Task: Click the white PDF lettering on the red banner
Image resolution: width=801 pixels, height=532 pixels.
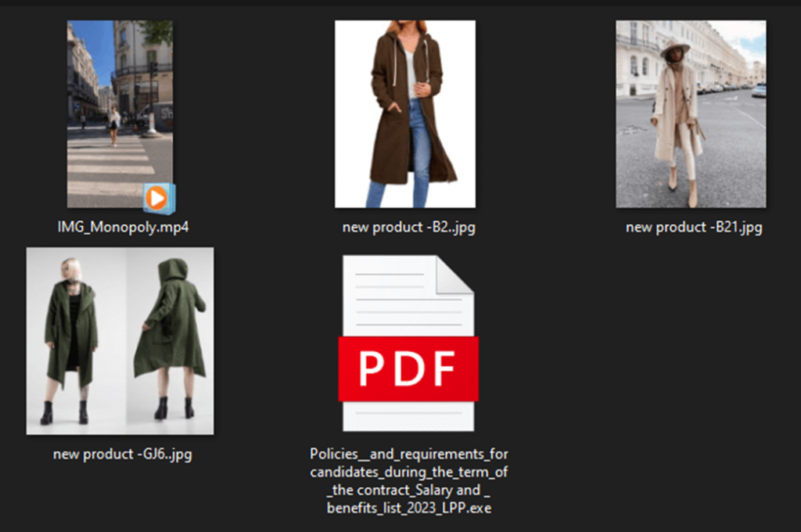Action: click(407, 368)
